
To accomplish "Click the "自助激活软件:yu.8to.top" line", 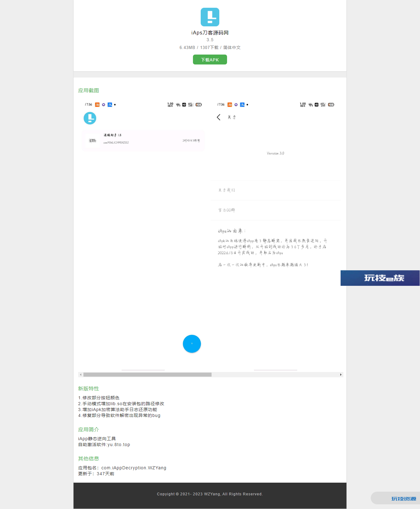I will (x=104, y=445).
